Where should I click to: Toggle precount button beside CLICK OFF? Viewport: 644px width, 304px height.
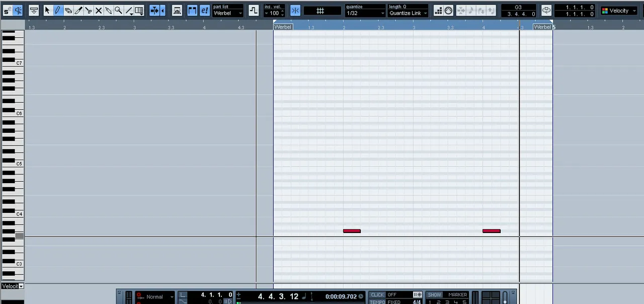coord(418,294)
